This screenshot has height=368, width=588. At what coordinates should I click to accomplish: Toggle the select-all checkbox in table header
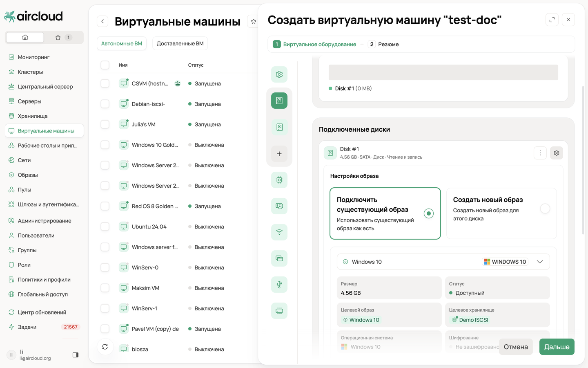tap(105, 65)
